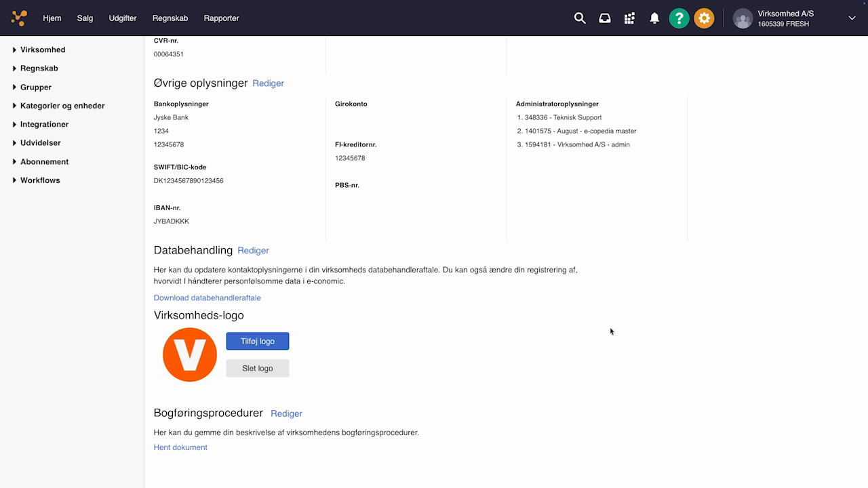Open the search magnifier icon
Viewport: 868px width, 488px height.
tap(580, 18)
